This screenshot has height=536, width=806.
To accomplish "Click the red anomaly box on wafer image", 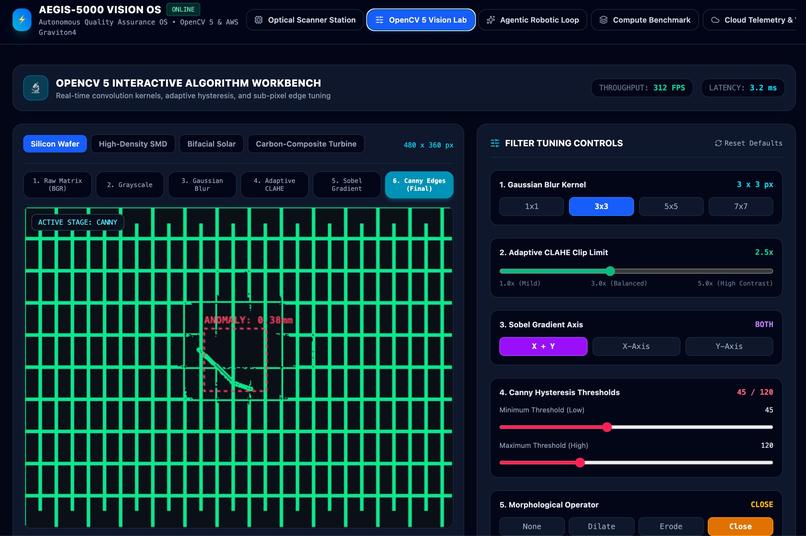I will 235,360.
